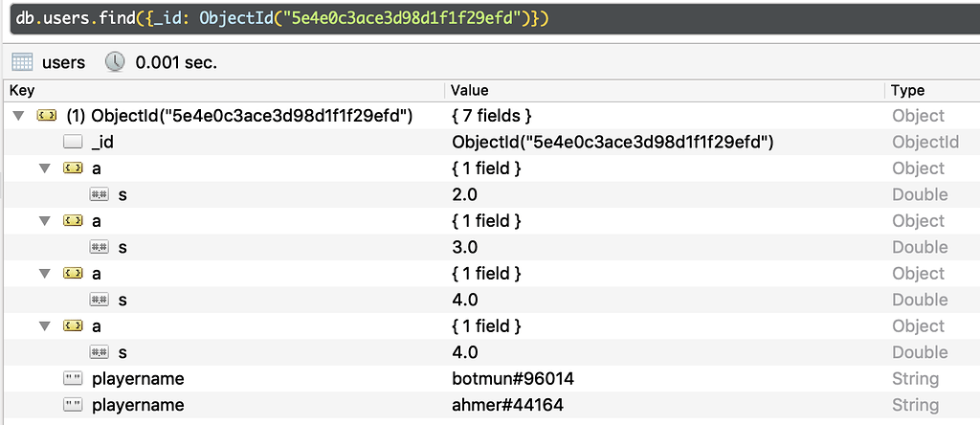
Task: Click the root ObjectId document object icon
Action: (46, 117)
